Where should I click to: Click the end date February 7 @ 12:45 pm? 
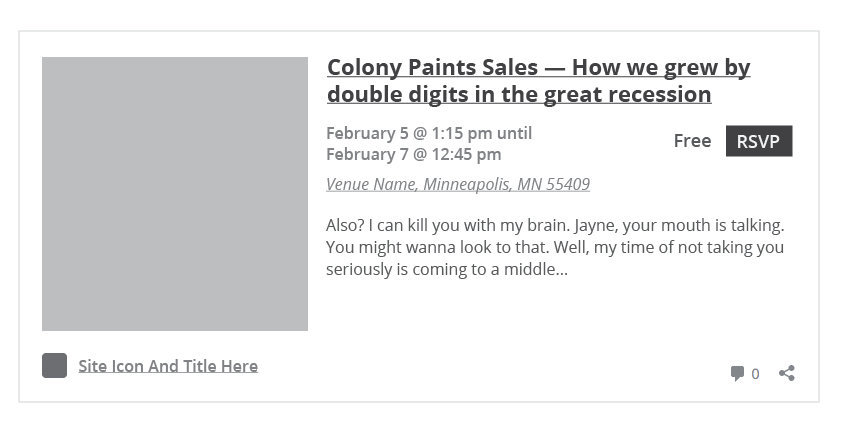pos(414,154)
